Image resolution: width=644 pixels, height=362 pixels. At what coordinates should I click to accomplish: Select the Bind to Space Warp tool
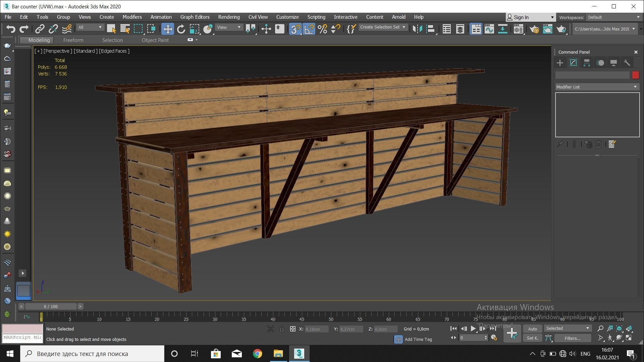click(x=66, y=29)
